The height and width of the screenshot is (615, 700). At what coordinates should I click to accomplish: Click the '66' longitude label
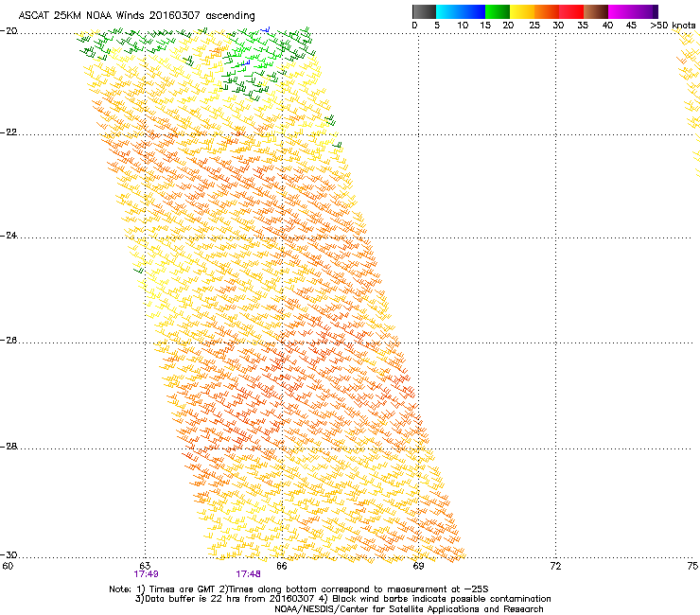[282, 566]
